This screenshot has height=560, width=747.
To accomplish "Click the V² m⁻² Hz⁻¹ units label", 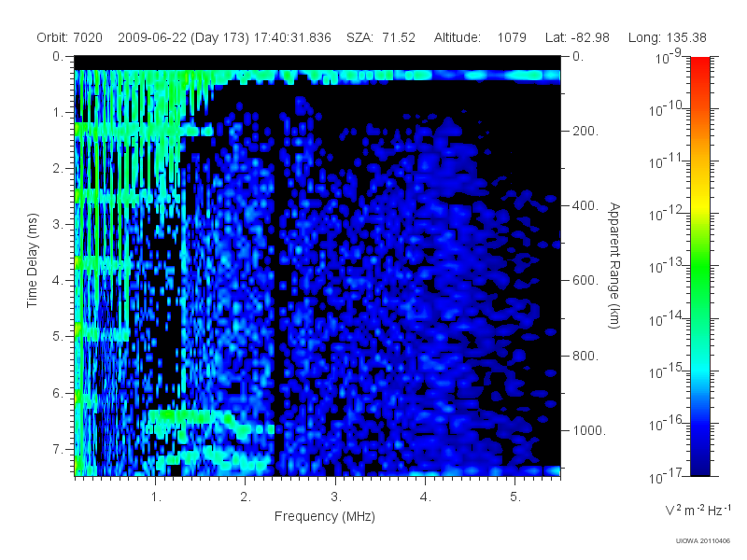I will tap(698, 510).
